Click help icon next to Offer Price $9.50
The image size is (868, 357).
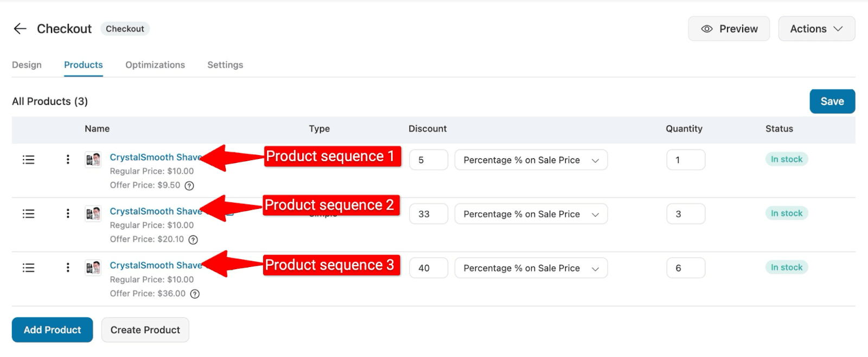click(x=189, y=186)
